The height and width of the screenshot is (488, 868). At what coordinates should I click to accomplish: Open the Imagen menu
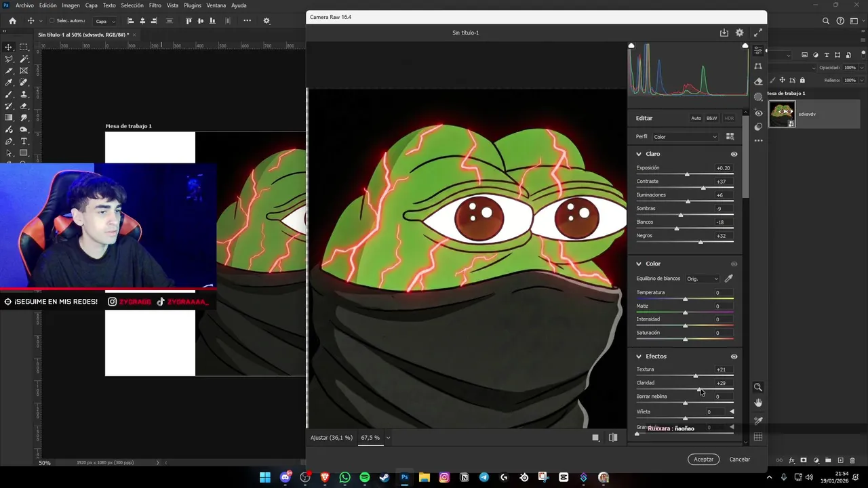click(71, 5)
